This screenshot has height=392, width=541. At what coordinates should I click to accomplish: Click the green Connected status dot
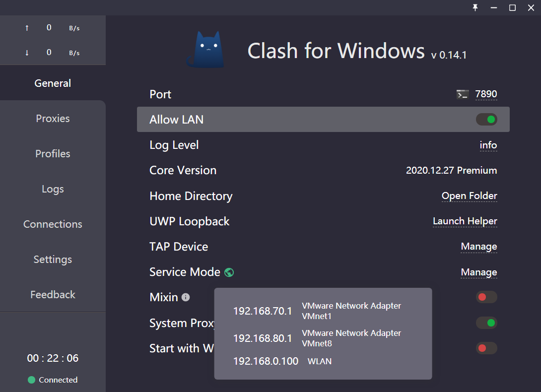tap(31, 380)
